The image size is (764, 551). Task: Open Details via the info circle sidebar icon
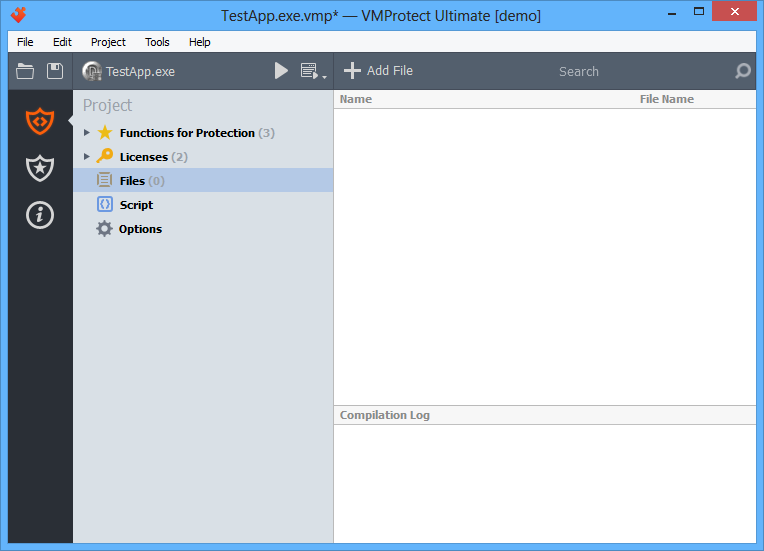point(40,215)
